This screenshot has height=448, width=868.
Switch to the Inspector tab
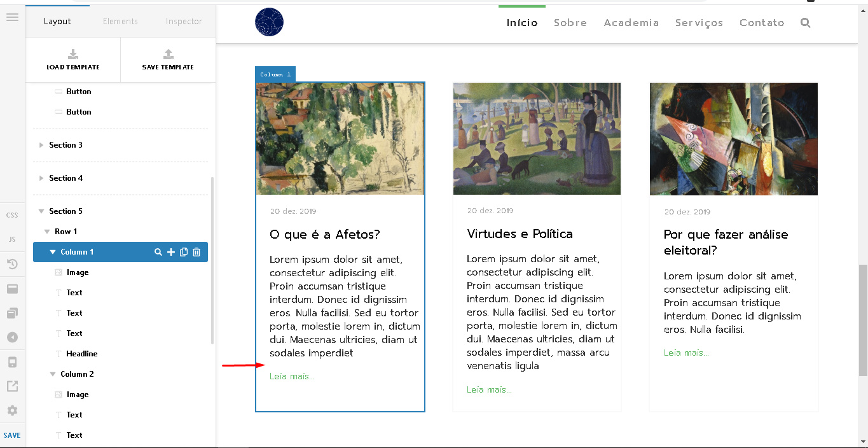click(184, 21)
